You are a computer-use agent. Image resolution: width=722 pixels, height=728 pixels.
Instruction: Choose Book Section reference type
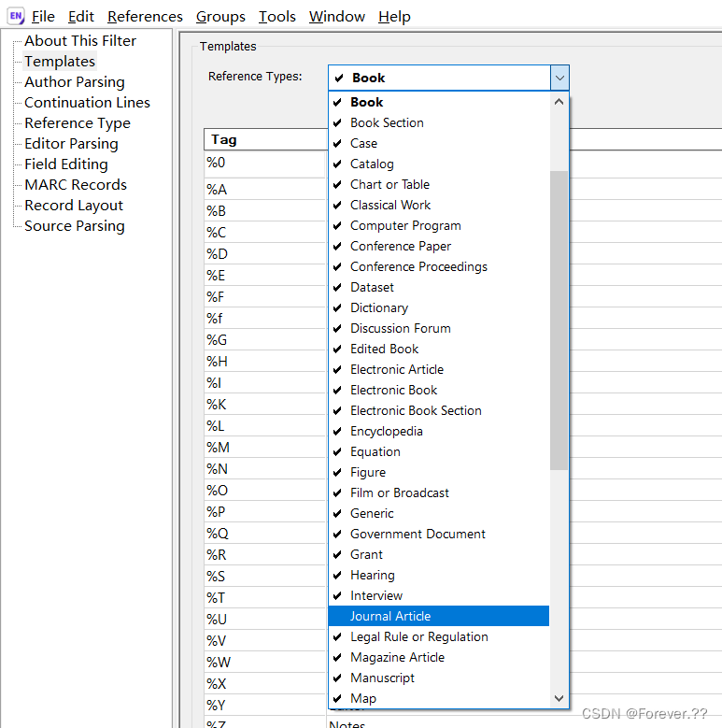point(438,123)
